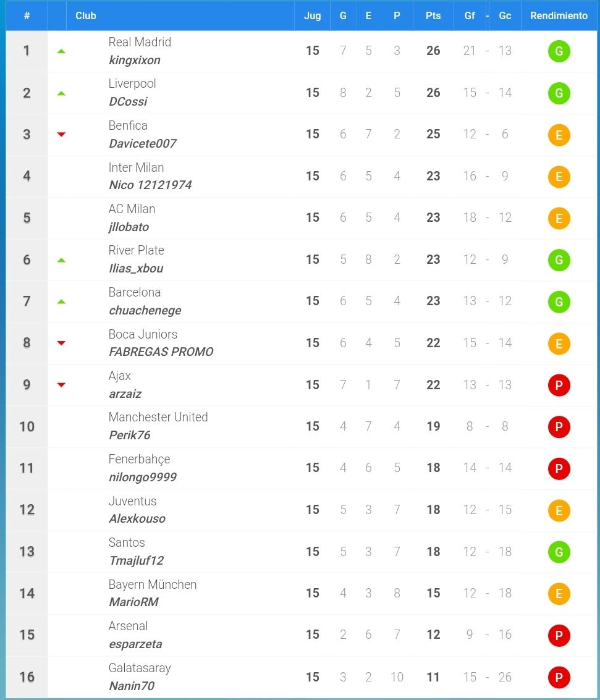Click the Club column header

coord(86,15)
